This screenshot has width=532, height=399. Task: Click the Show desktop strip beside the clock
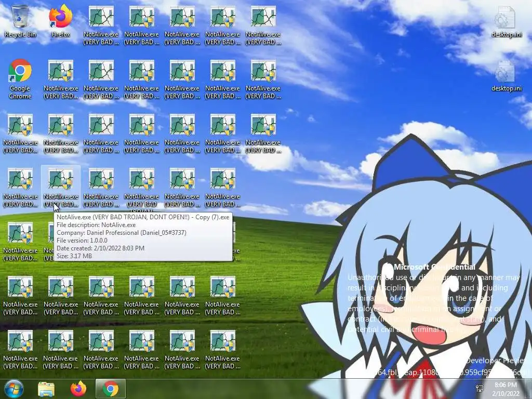[x=528, y=389]
